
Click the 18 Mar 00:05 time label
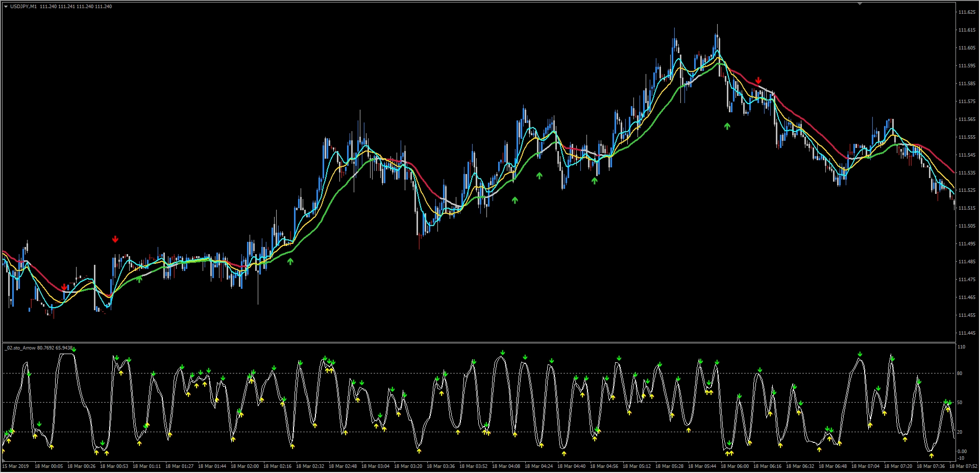coord(48,466)
